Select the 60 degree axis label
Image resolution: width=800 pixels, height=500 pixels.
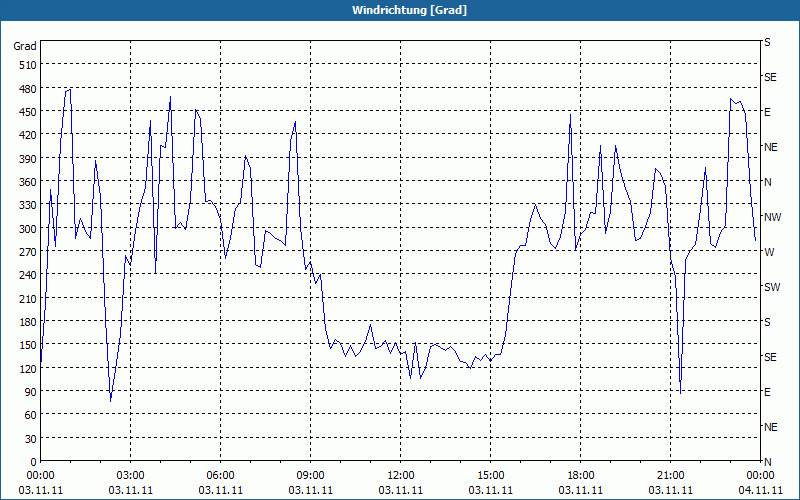coord(31,415)
